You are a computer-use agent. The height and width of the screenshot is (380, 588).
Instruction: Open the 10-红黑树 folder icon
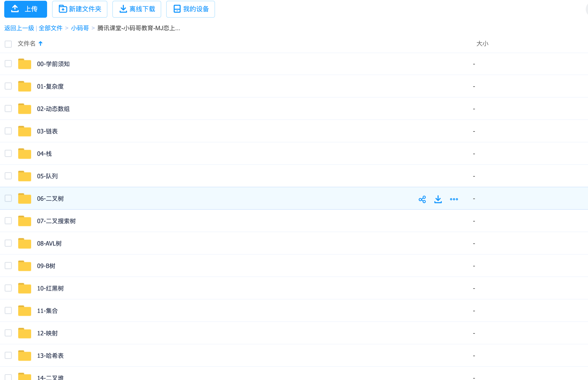point(25,288)
